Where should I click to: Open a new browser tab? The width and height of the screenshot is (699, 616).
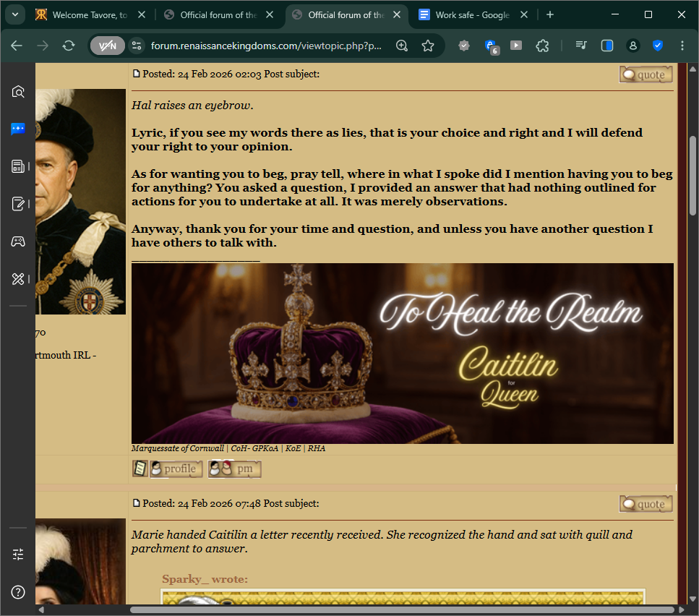[550, 14]
